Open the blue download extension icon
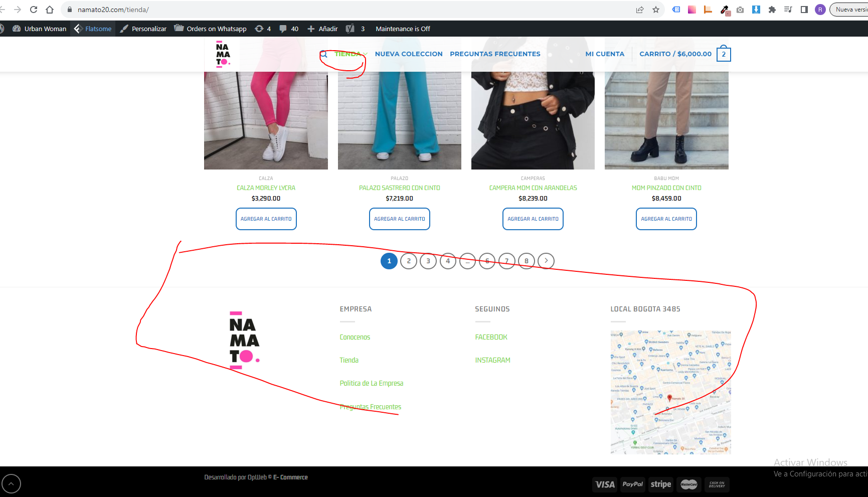The width and height of the screenshot is (868, 497). (756, 10)
